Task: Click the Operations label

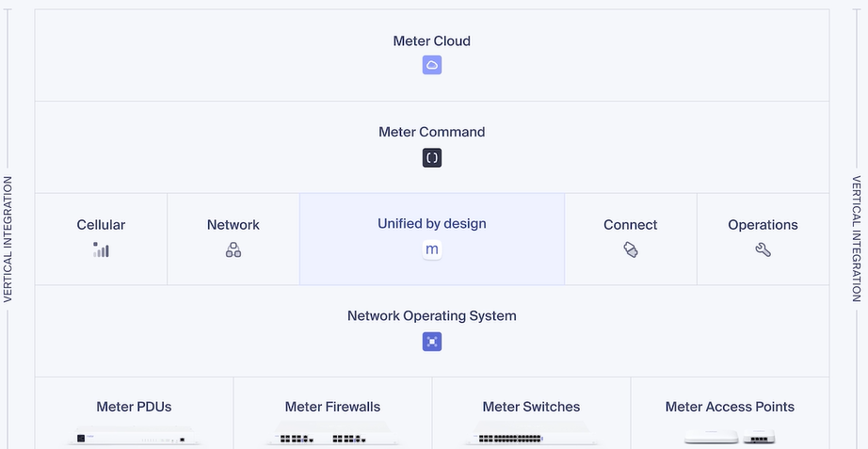Action: [x=763, y=225]
